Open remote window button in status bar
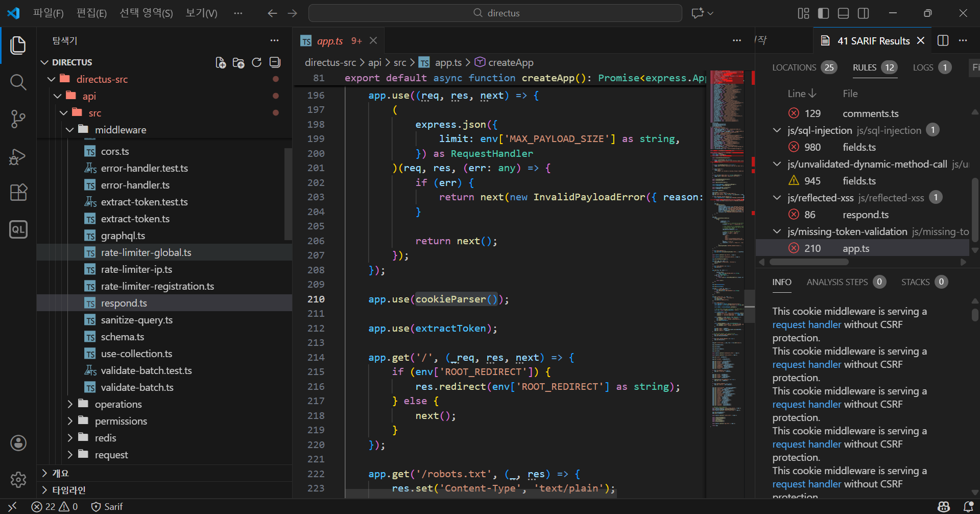The height and width of the screenshot is (514, 980). (13, 506)
